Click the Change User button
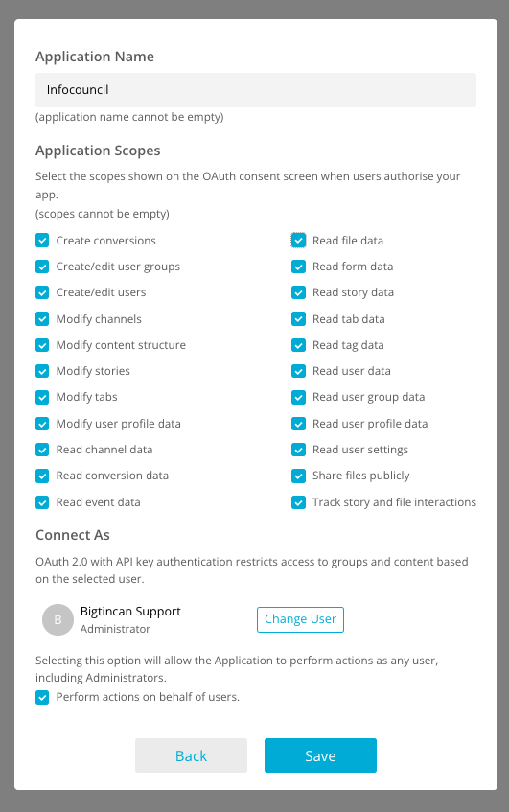The height and width of the screenshot is (812, 509). [x=300, y=619]
